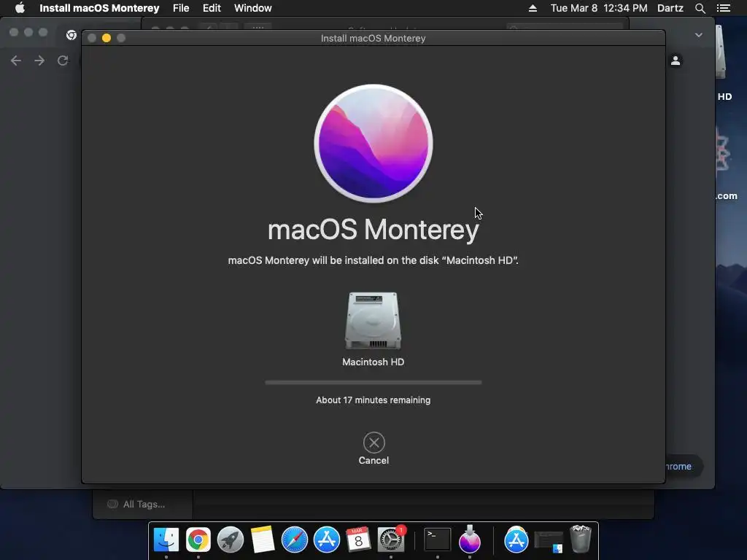This screenshot has width=747, height=560.
Task: Click Chrome's forward arrow button
Action: 39,61
